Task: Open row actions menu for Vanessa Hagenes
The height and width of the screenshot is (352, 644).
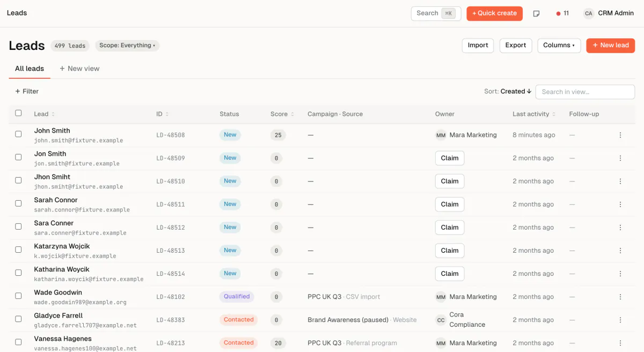Action: (x=620, y=343)
